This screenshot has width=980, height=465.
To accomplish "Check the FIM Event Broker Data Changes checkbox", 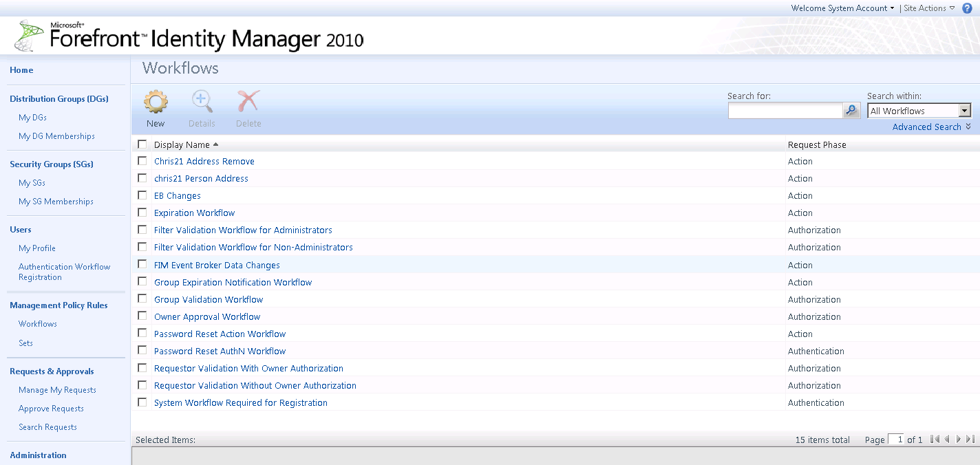I will pos(142,264).
